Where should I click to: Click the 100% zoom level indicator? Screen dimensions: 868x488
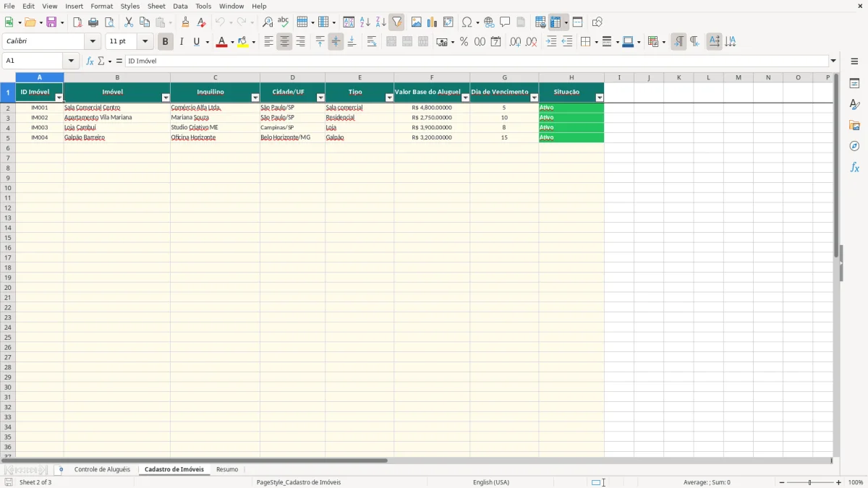coord(856,482)
